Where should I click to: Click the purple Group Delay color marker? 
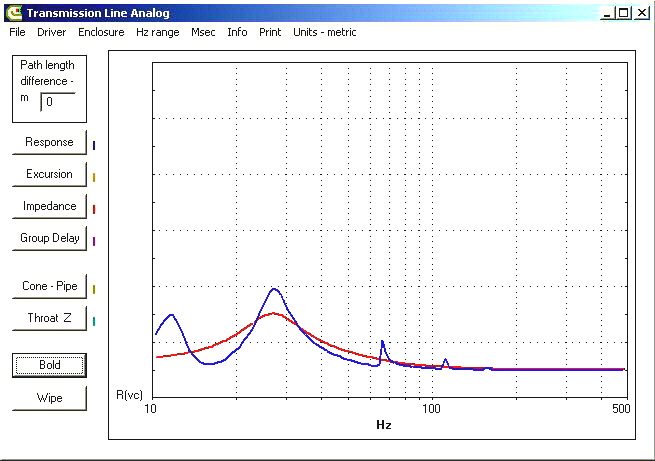click(x=94, y=241)
